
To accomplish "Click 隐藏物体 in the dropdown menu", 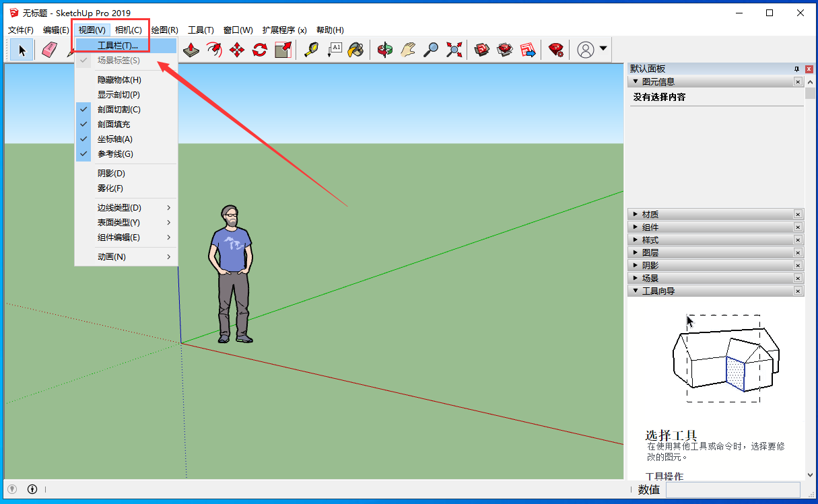I will [x=118, y=79].
